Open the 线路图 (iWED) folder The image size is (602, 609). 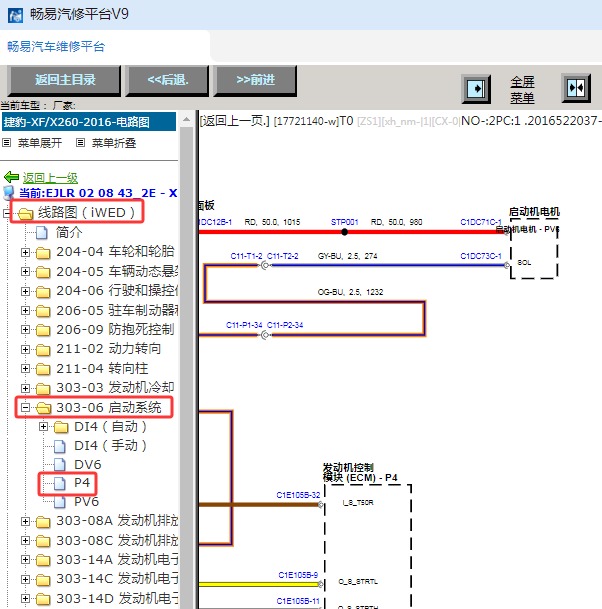(86, 213)
